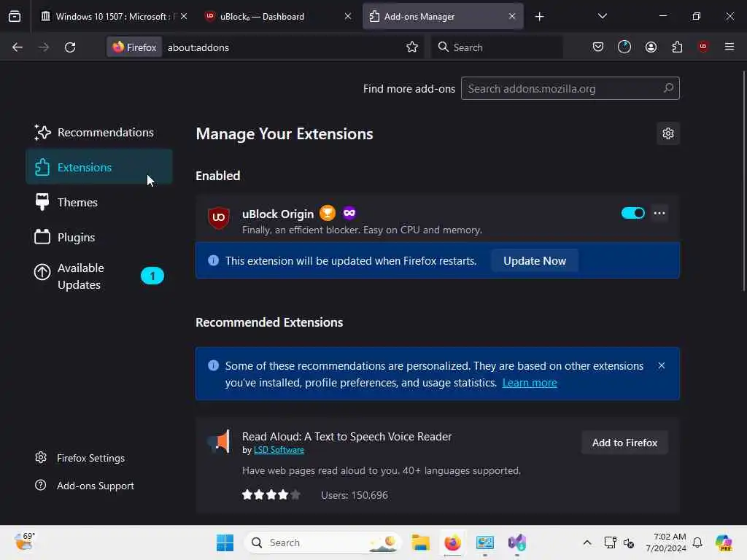The width and height of the screenshot is (747, 560).
Task: Close the Add-ons Manager tab
Action: click(511, 16)
